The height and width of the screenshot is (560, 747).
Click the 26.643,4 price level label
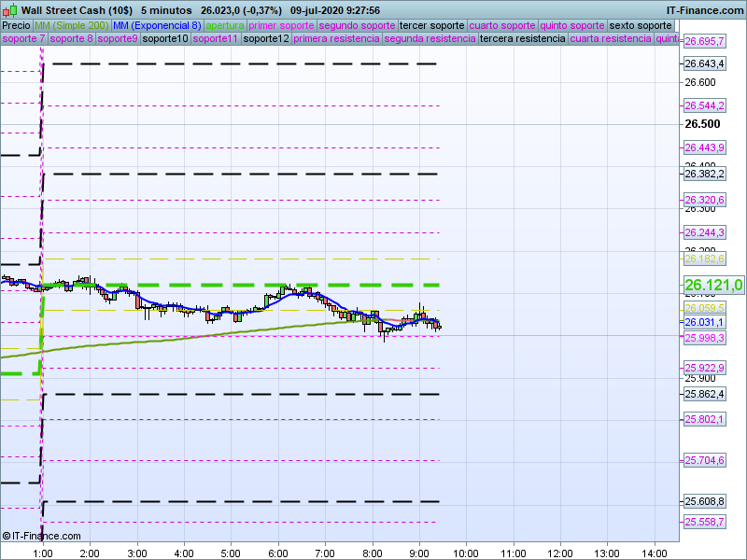704,63
